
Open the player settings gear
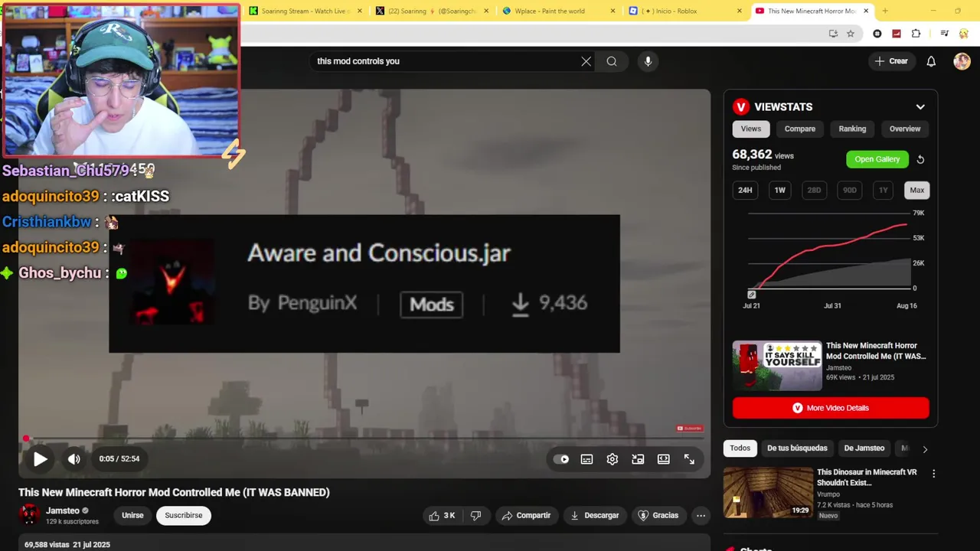pyautogui.click(x=612, y=459)
